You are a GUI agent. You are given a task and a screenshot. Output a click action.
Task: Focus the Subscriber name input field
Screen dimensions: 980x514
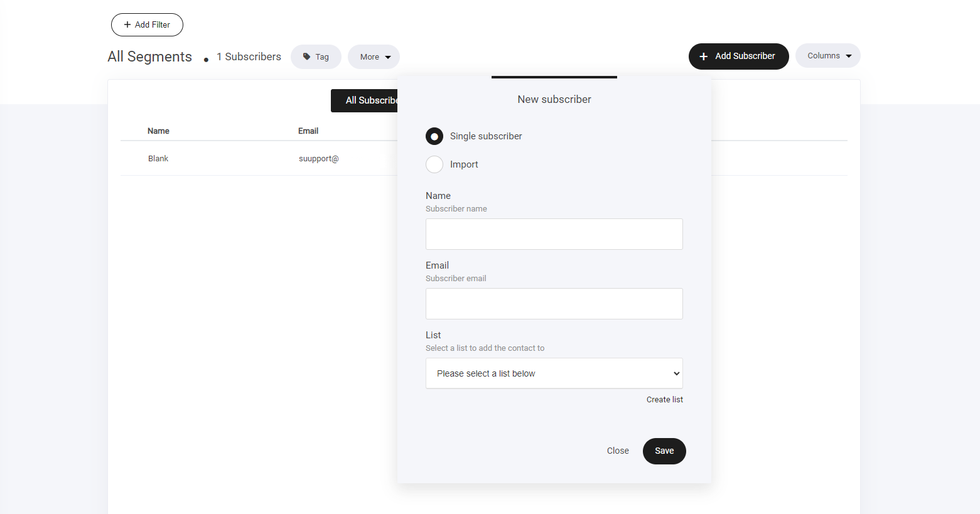point(554,234)
